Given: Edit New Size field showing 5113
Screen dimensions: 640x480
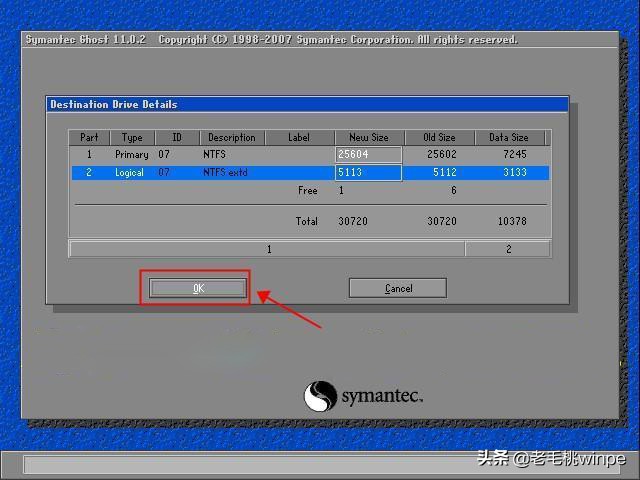Looking at the screenshot, I should coord(369,172).
